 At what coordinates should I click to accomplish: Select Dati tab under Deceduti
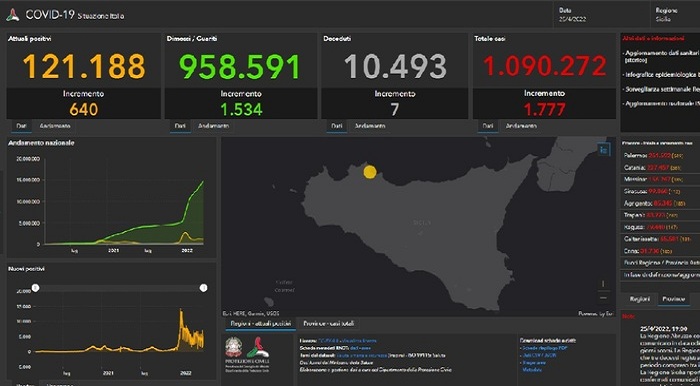(336, 126)
